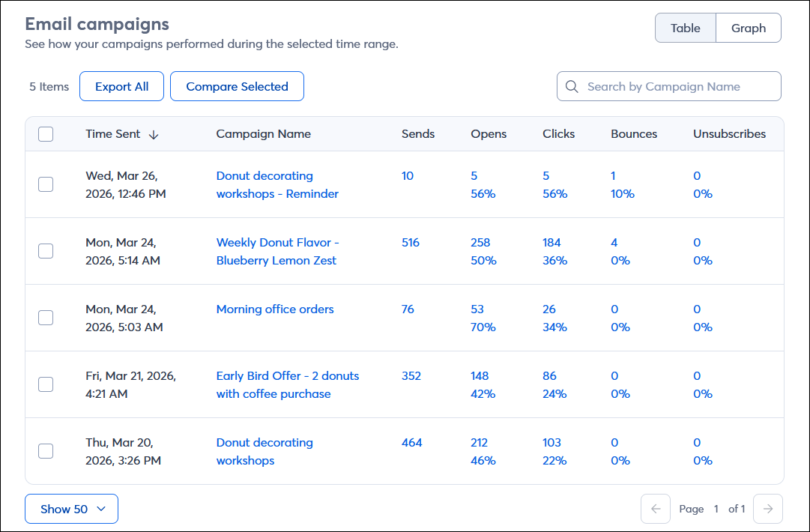
Task: Open Donut decorating workshops - Reminder campaign
Action: point(278,184)
